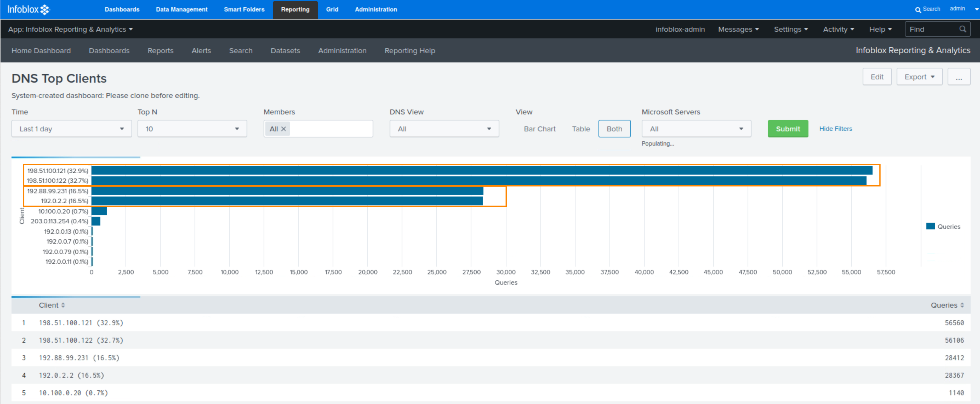
Task: Switch view to Table only
Action: (580, 129)
